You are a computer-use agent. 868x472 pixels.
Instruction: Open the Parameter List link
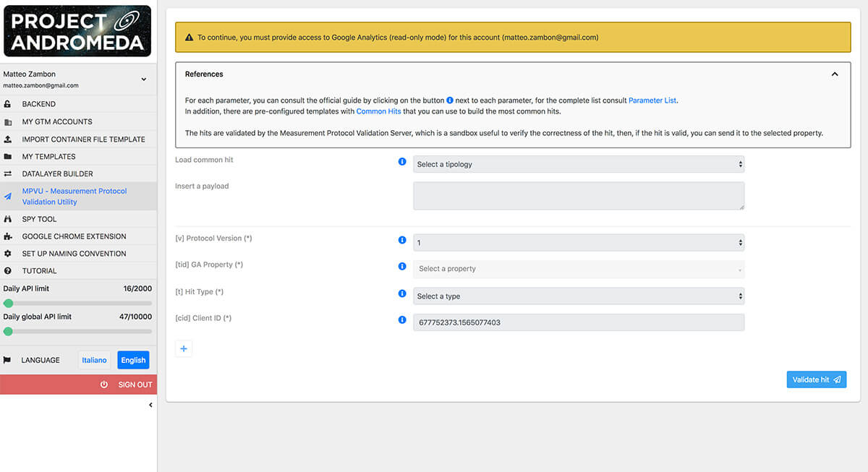[x=652, y=100]
